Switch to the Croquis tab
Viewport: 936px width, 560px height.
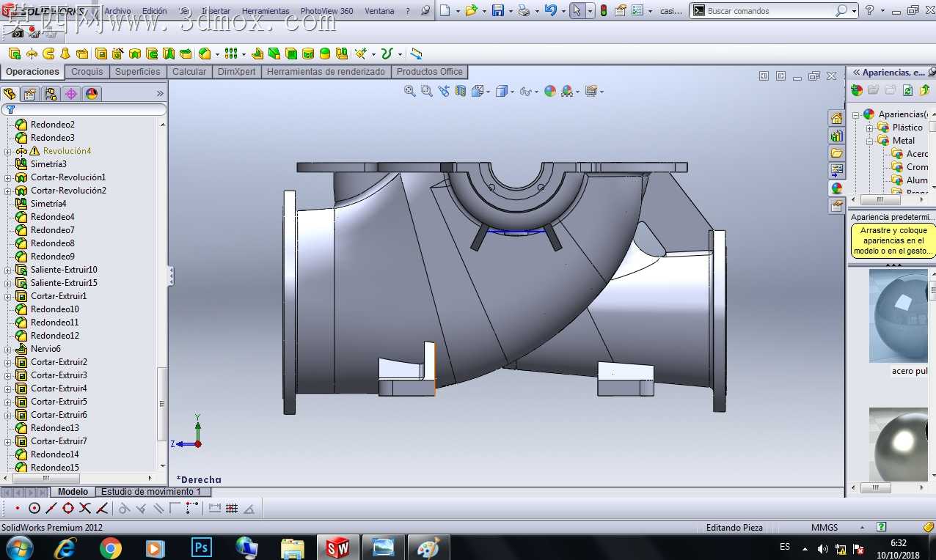pyautogui.click(x=87, y=72)
